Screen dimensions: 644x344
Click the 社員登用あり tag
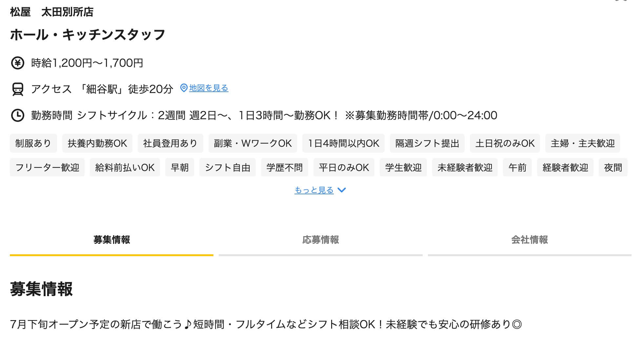(x=171, y=143)
